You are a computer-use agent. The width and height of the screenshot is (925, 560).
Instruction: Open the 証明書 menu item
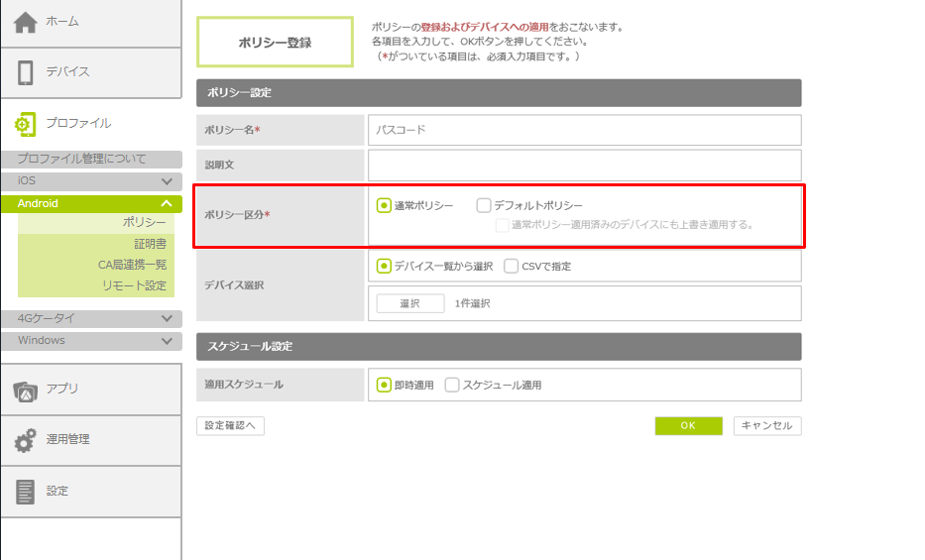[x=150, y=244]
